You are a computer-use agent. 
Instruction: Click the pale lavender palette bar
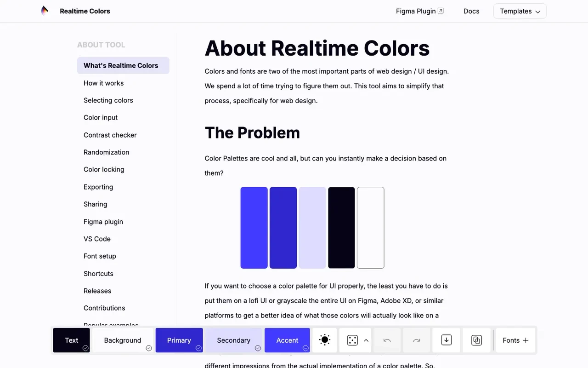(x=312, y=228)
